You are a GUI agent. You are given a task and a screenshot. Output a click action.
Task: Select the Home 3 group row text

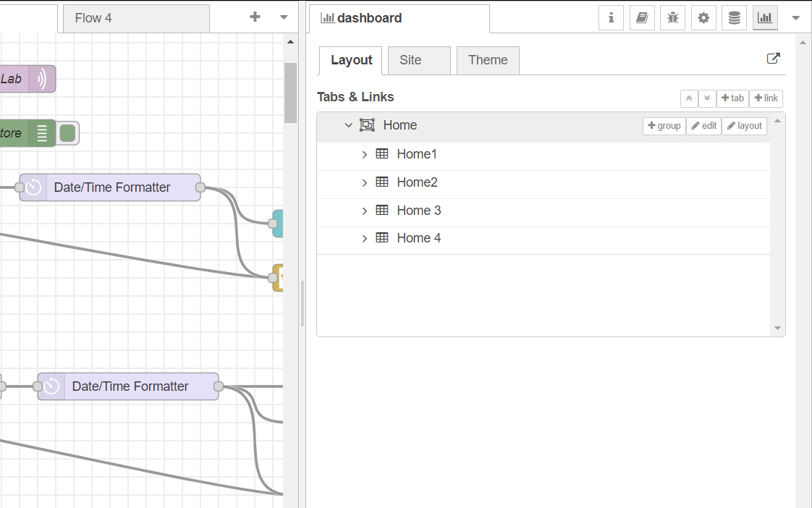[419, 211]
